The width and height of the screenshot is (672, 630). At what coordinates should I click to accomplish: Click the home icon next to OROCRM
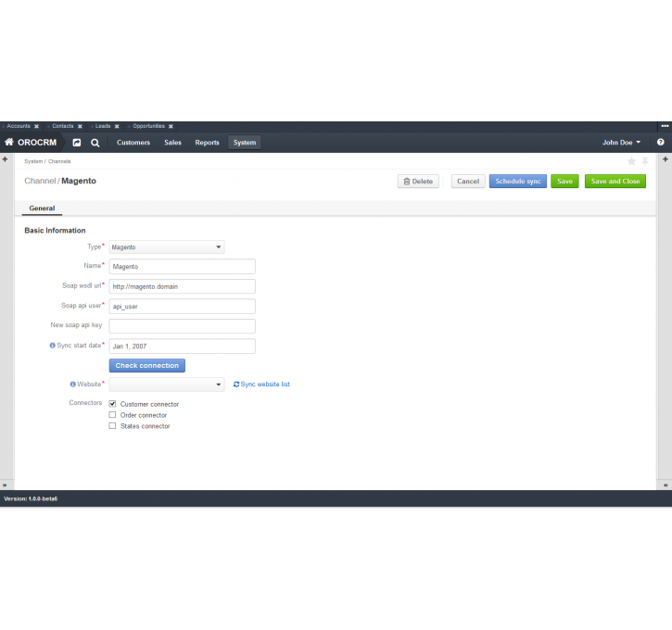click(9, 142)
